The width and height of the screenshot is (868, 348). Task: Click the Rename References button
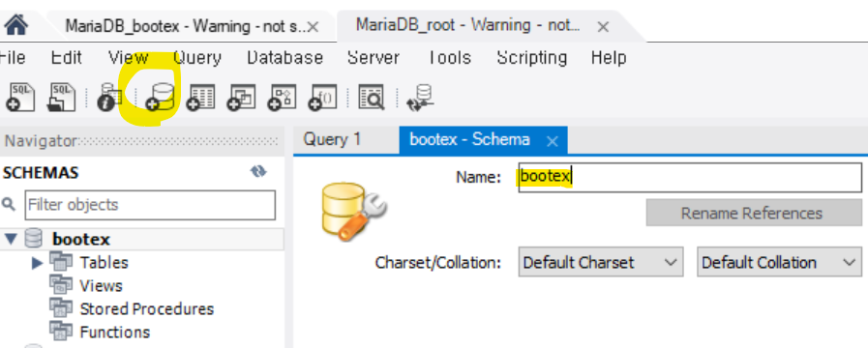(754, 213)
